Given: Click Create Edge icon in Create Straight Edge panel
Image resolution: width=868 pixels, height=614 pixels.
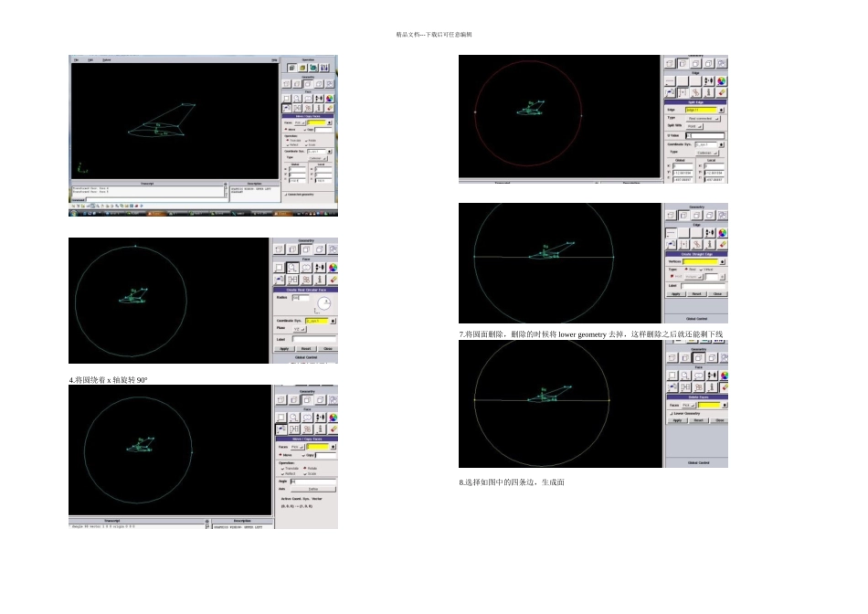Looking at the screenshot, I should [671, 232].
